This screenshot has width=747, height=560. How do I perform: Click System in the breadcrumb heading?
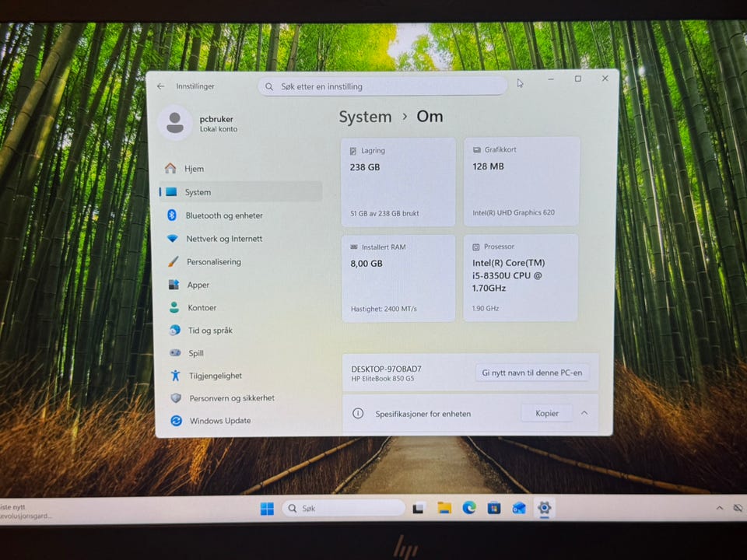(366, 117)
